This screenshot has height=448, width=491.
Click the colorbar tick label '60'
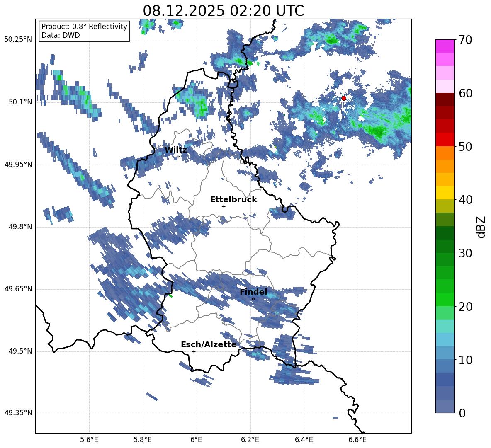click(465, 93)
